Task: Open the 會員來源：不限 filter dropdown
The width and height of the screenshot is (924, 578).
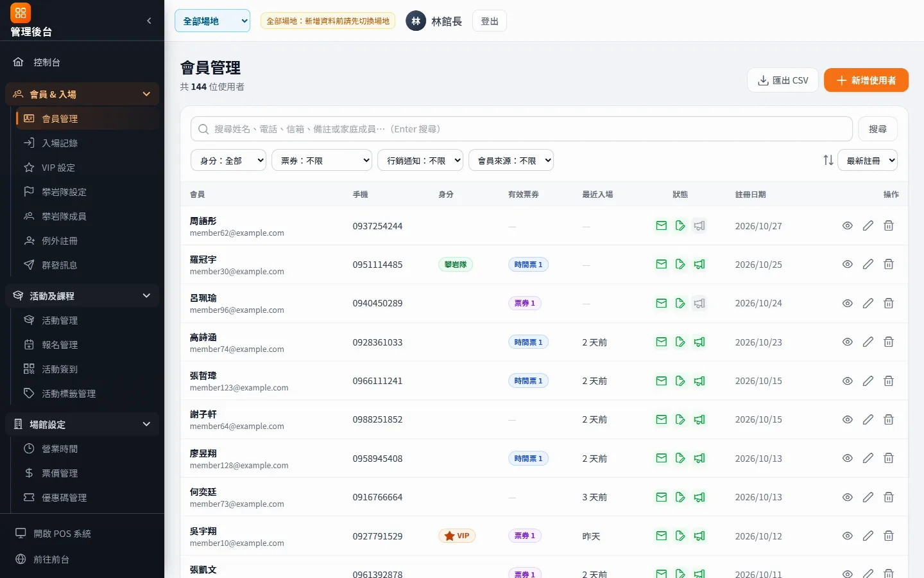Action: point(511,161)
